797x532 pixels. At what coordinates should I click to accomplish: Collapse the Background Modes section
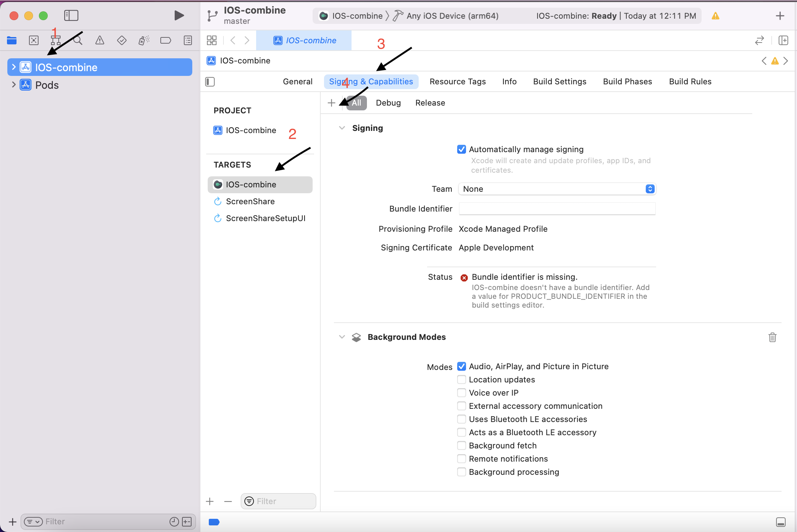click(x=342, y=337)
